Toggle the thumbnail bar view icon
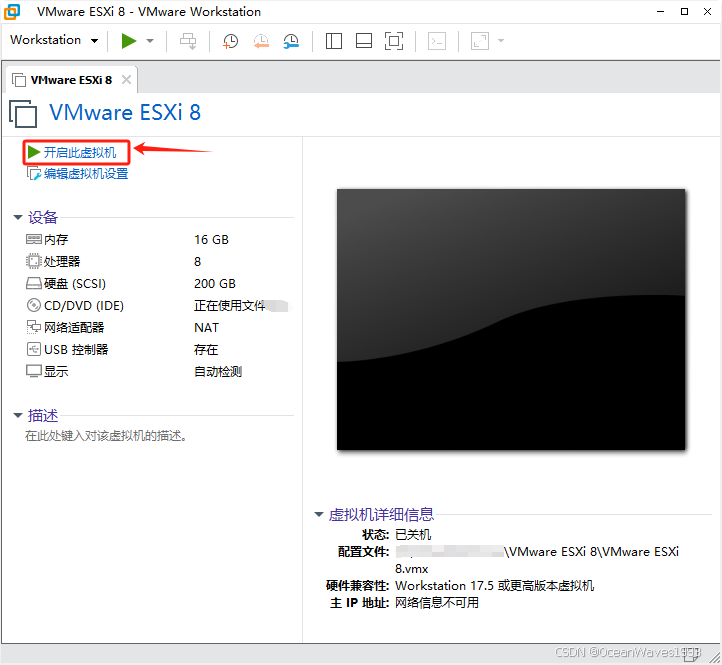722x665 pixels. 364,41
